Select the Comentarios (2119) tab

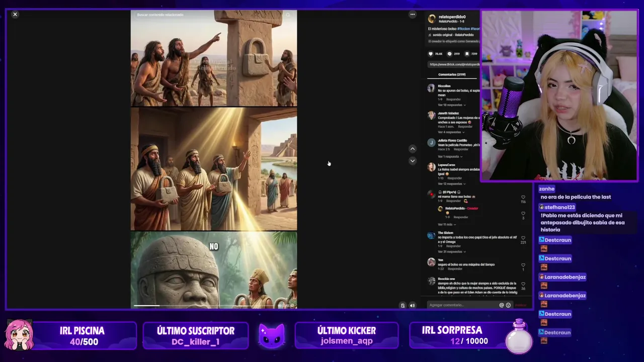coord(452,74)
